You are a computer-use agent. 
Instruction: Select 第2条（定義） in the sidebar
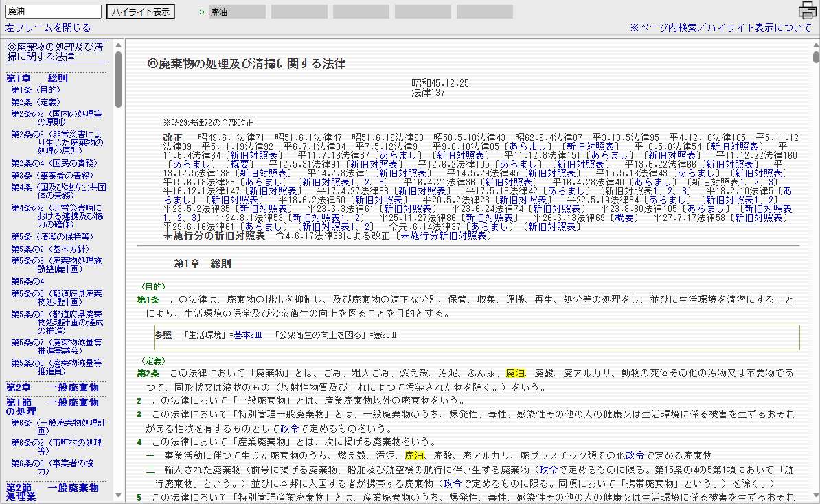pos(36,102)
